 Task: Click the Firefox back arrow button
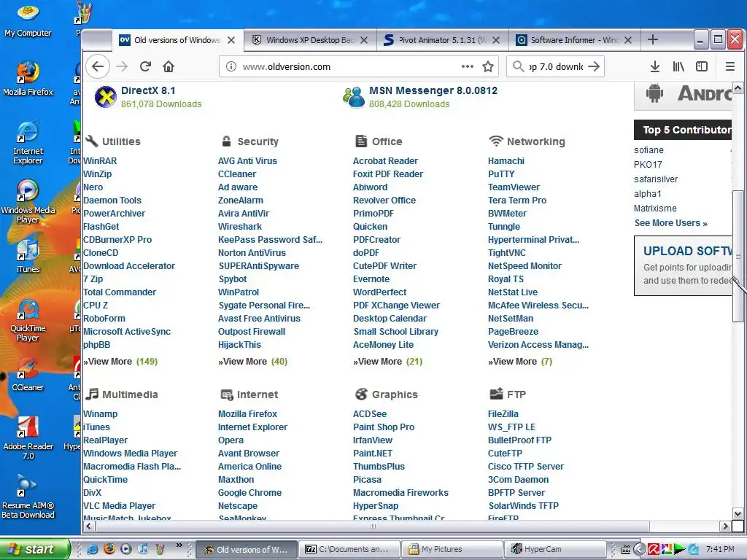pos(98,66)
